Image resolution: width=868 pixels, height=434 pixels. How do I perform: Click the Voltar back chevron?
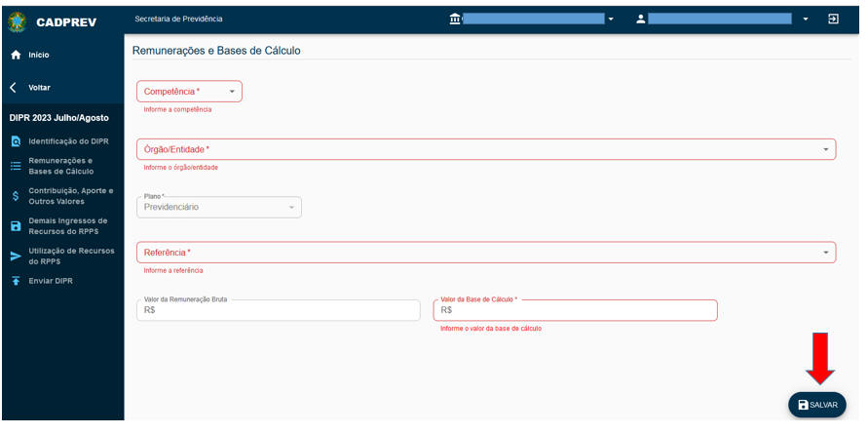14,88
